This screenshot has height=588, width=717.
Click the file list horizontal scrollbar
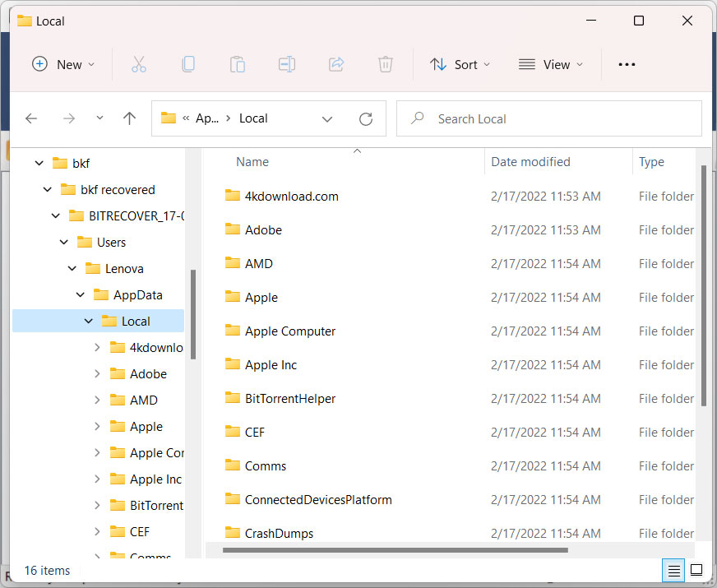pyautogui.click(x=395, y=550)
